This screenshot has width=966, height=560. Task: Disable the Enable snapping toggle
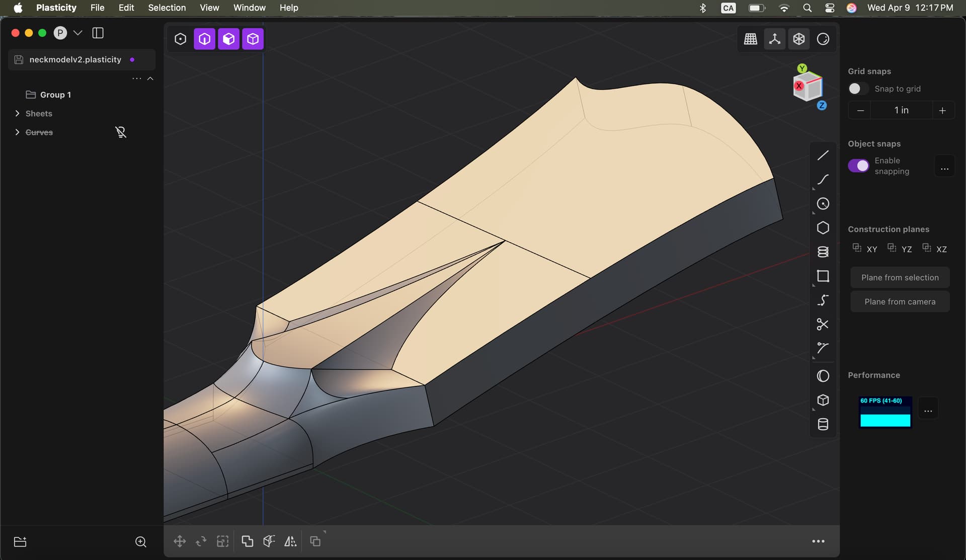(x=858, y=166)
